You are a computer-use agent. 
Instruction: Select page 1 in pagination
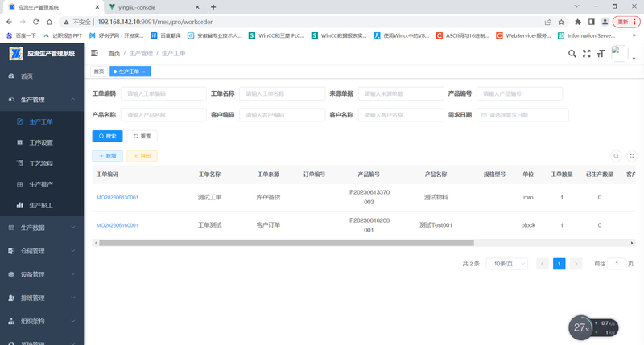click(x=559, y=264)
